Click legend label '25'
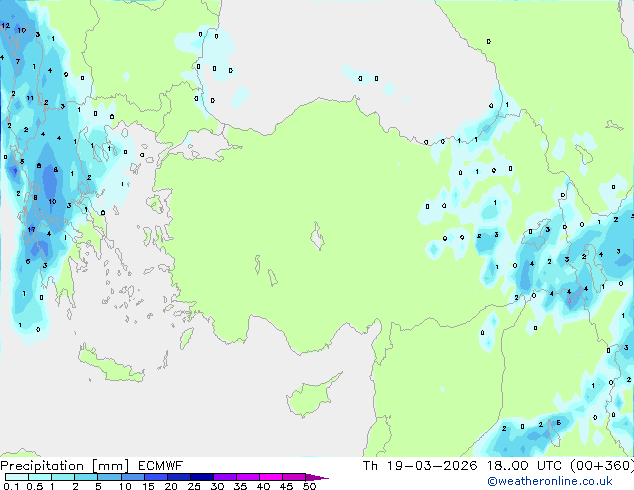634x490 pixels. 194,486
